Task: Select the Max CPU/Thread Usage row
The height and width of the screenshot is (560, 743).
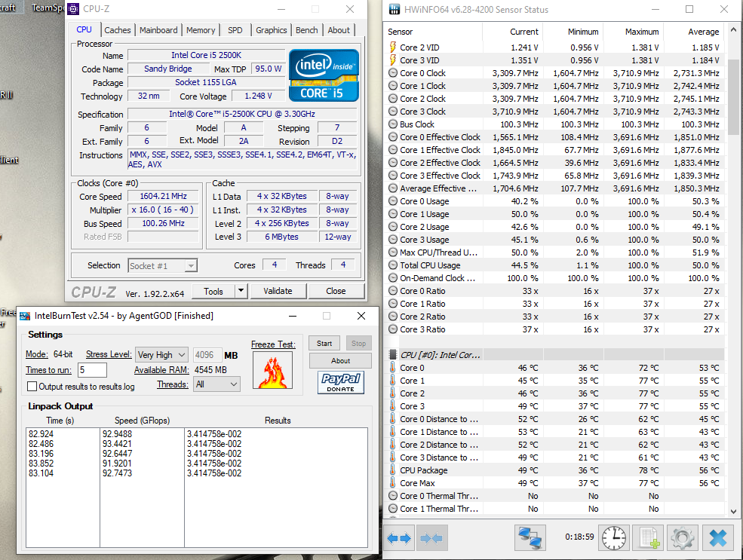Action: pos(554,252)
